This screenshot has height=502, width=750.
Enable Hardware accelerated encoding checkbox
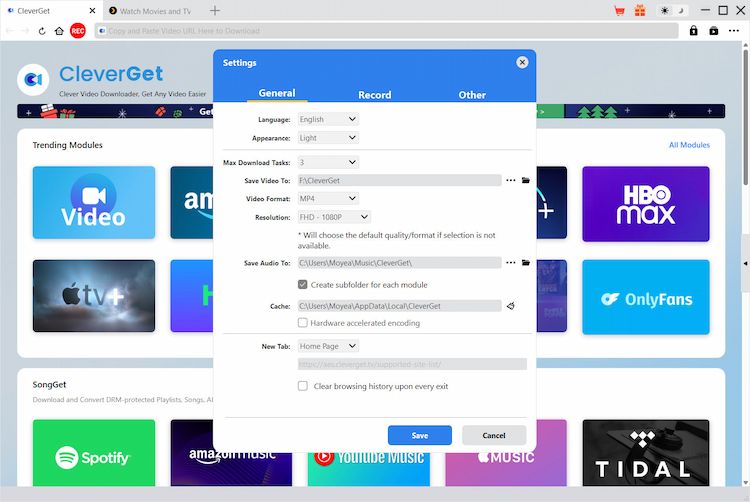click(x=303, y=323)
